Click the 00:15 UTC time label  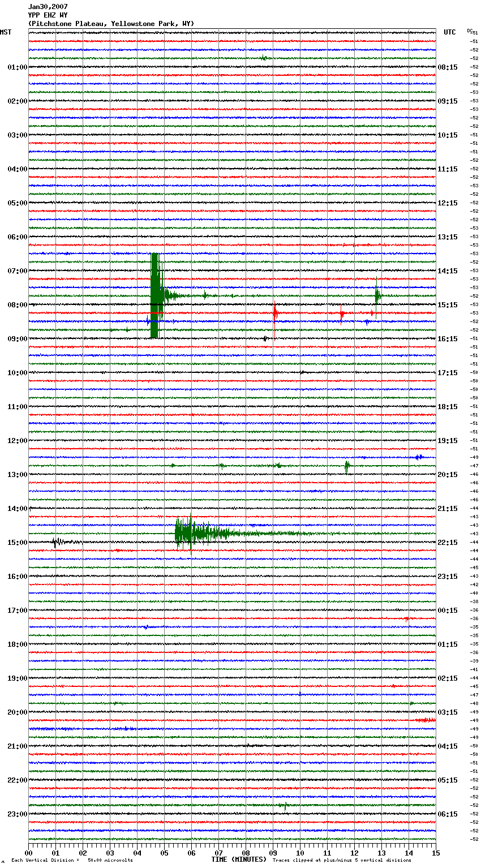pos(448,611)
